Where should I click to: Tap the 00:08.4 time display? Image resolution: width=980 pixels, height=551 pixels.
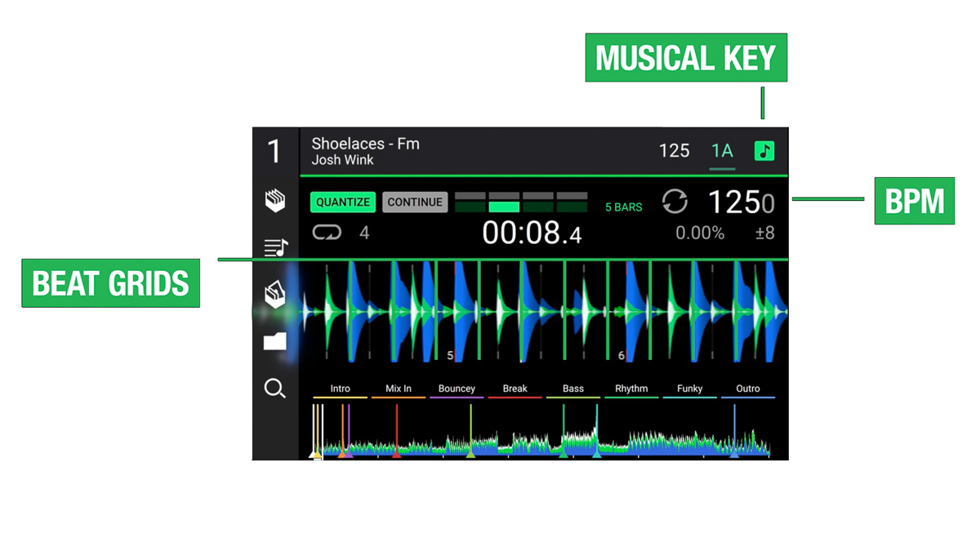click(532, 233)
